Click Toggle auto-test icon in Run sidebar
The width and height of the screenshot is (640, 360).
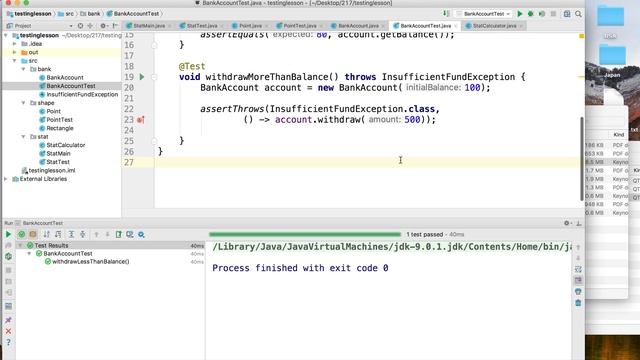(x=8, y=257)
